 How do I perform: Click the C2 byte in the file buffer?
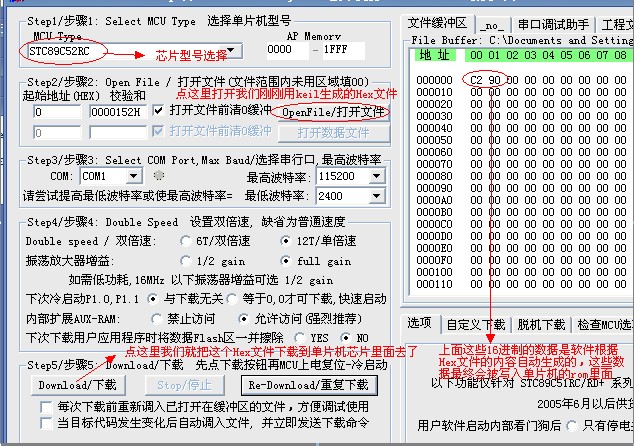[x=475, y=79]
